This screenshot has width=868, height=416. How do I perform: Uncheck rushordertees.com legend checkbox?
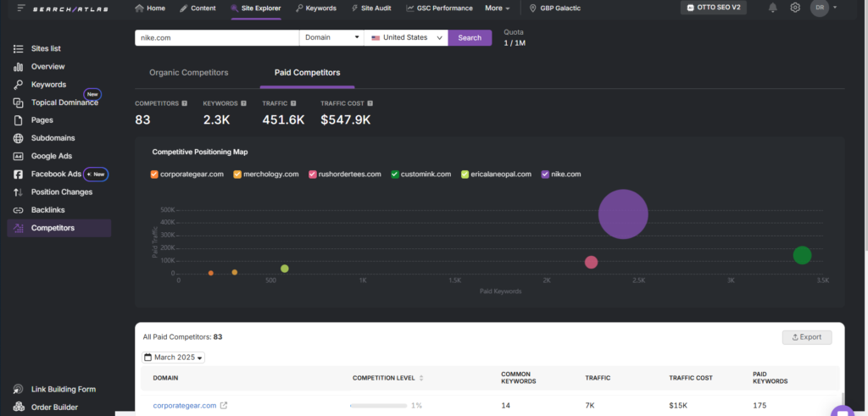(313, 175)
